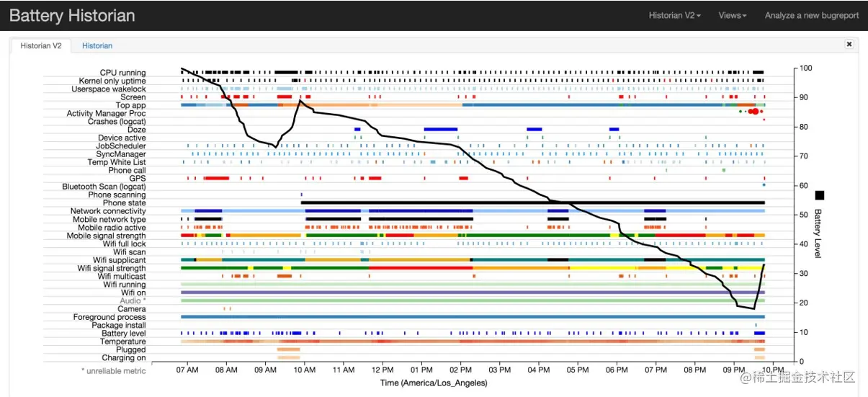This screenshot has width=868, height=397.
Task: Click the purple Wifi on bar
Action: (473, 293)
